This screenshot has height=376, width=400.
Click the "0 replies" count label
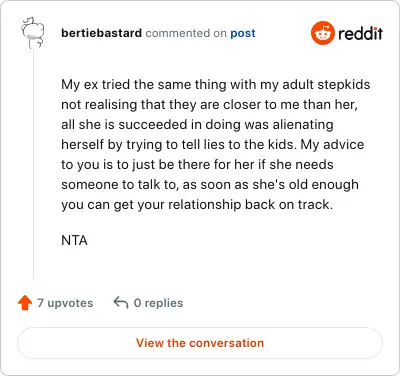pyautogui.click(x=158, y=303)
